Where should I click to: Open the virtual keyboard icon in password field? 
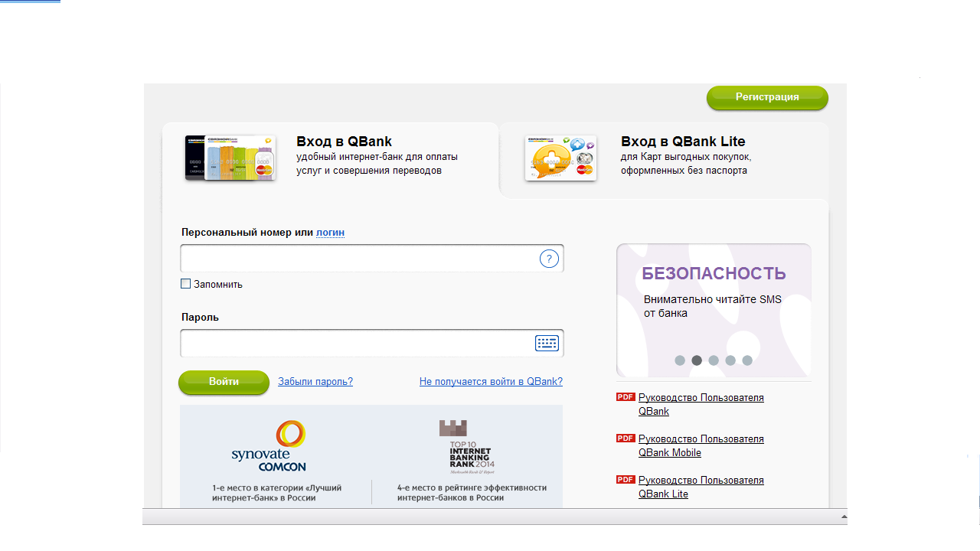(x=547, y=343)
